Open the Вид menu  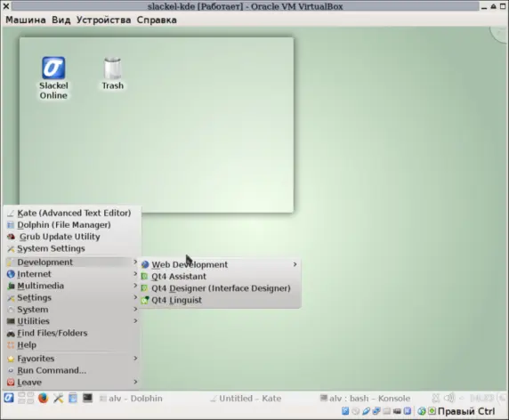pos(61,20)
